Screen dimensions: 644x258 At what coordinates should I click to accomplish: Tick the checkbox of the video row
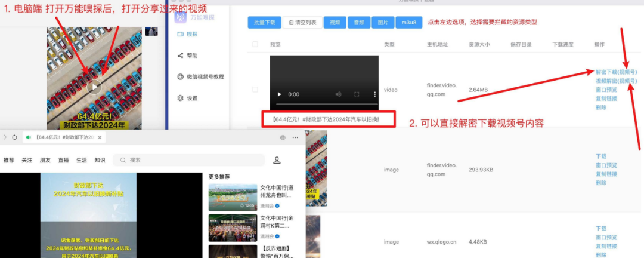tap(255, 90)
